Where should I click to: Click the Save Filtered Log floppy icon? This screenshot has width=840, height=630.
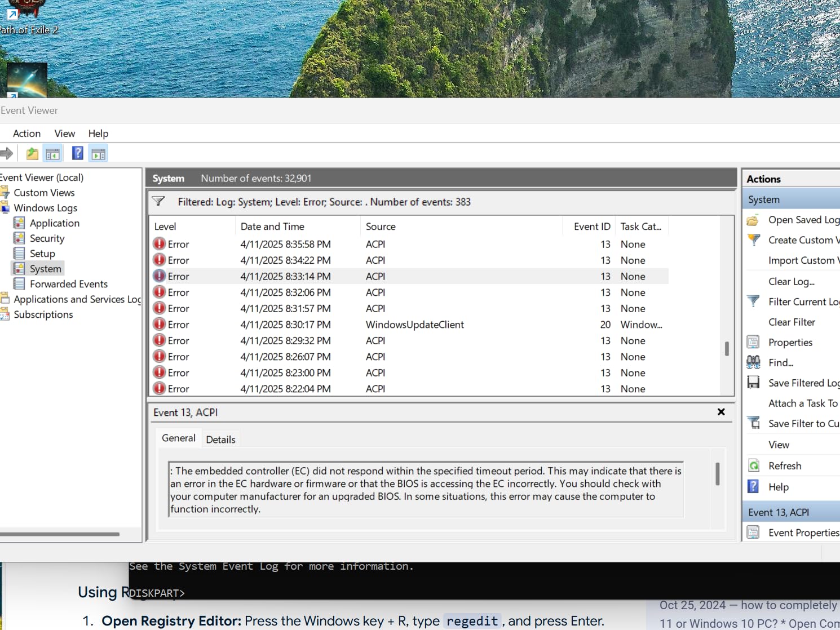click(x=753, y=383)
